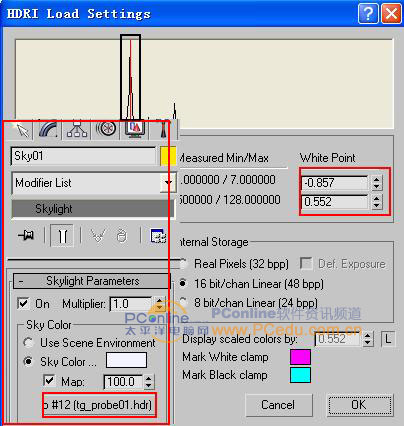
Task: Open the cyan Mark Black clamp swatch
Action: click(300, 375)
